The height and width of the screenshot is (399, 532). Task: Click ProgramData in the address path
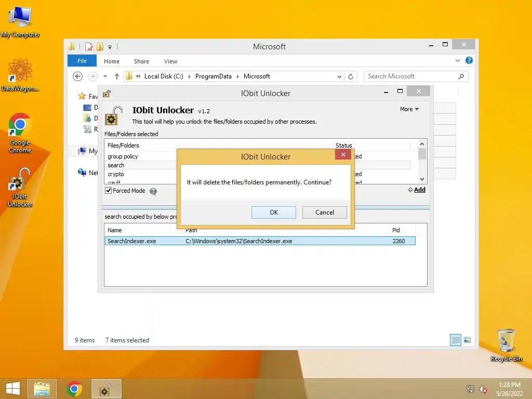click(x=213, y=76)
